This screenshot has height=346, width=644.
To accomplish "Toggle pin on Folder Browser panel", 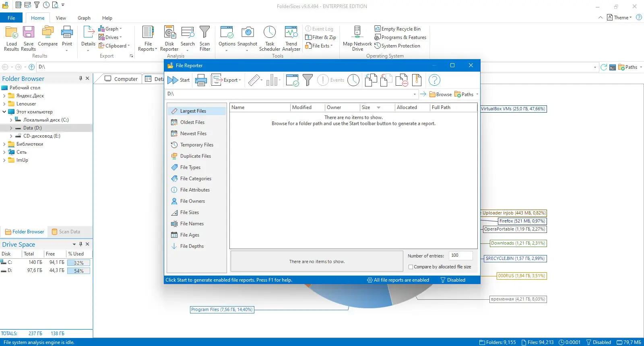I will (x=80, y=78).
